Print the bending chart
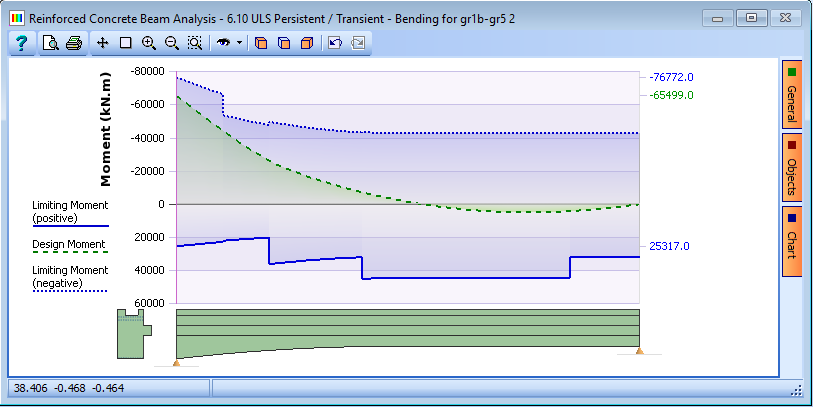This screenshot has width=813, height=407. (74, 43)
